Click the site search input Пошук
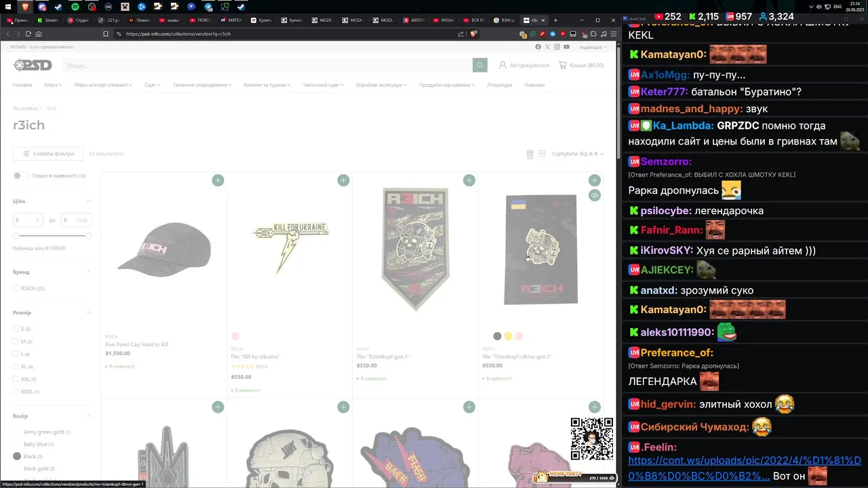This screenshot has height=488, width=868. (x=268, y=65)
